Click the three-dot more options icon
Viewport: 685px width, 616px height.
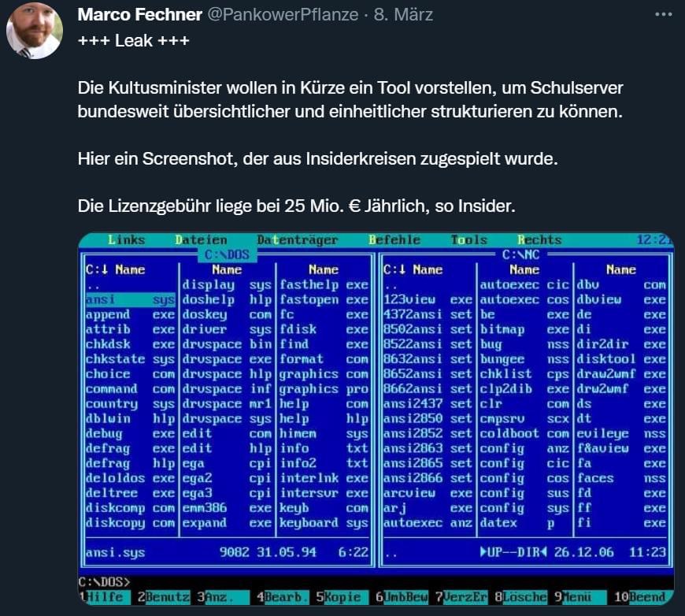pos(664,14)
